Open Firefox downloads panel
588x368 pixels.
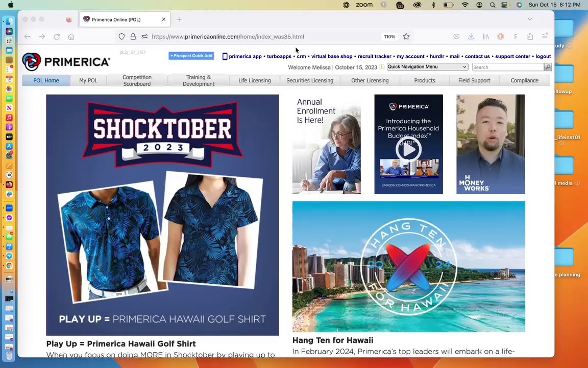pos(471,36)
